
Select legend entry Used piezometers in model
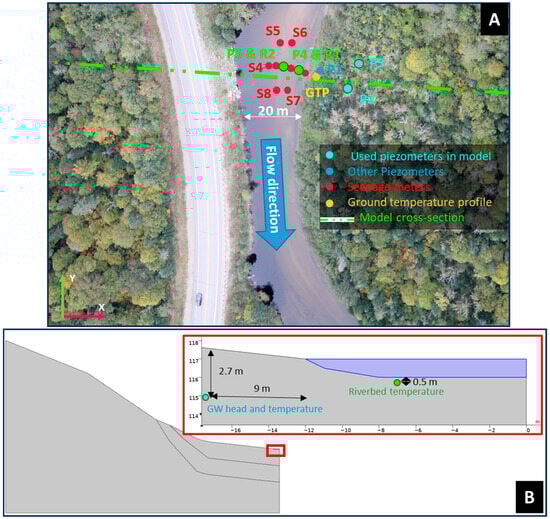(421, 156)
